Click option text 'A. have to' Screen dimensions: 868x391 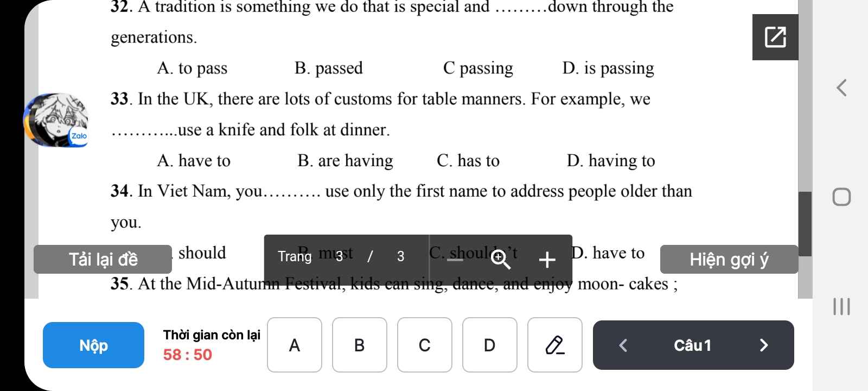pyautogui.click(x=194, y=161)
